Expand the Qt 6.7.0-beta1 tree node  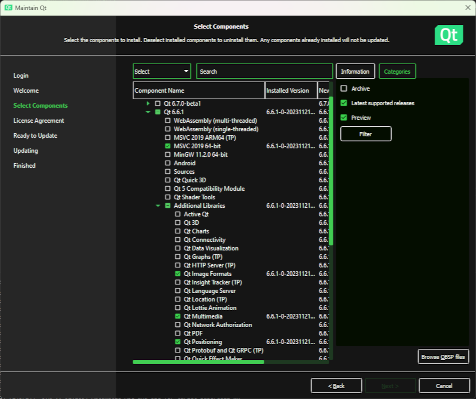148,103
